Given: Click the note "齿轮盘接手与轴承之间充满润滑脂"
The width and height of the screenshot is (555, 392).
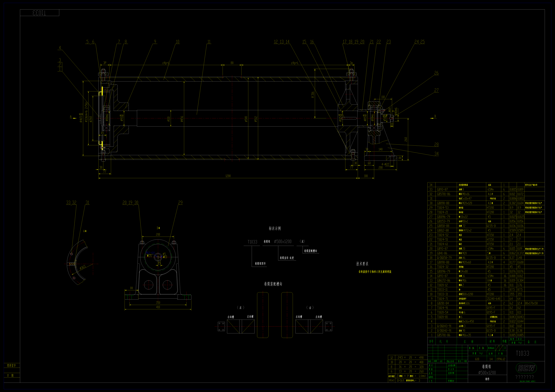Looking at the screenshot, I should pos(375,272).
